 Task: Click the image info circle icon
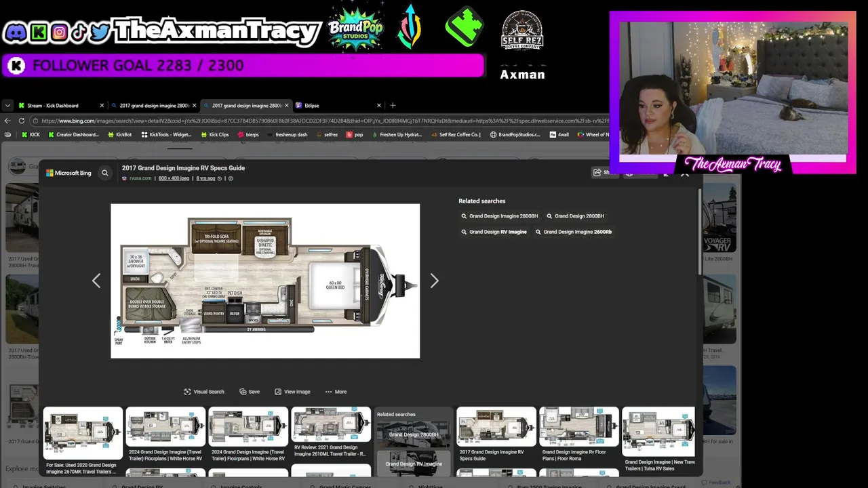click(231, 178)
